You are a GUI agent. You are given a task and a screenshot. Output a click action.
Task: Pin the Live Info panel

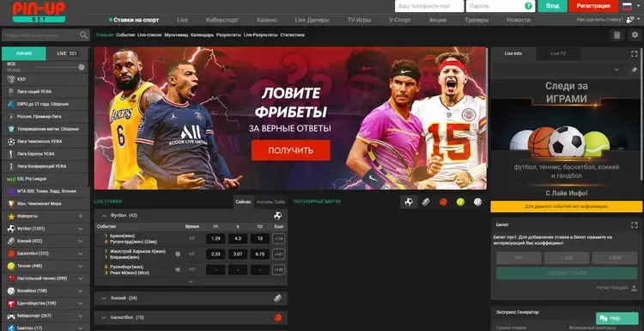tap(635, 70)
